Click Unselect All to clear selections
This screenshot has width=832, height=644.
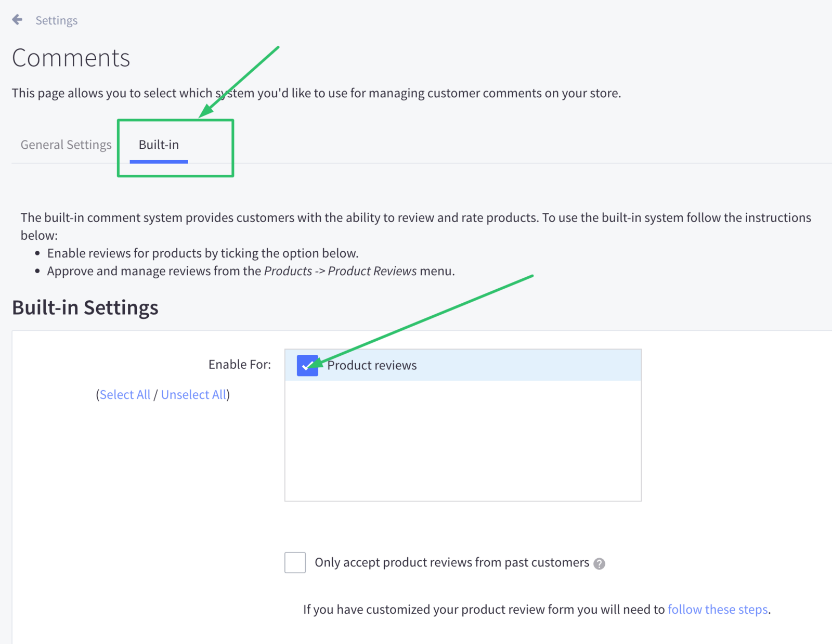click(x=193, y=394)
